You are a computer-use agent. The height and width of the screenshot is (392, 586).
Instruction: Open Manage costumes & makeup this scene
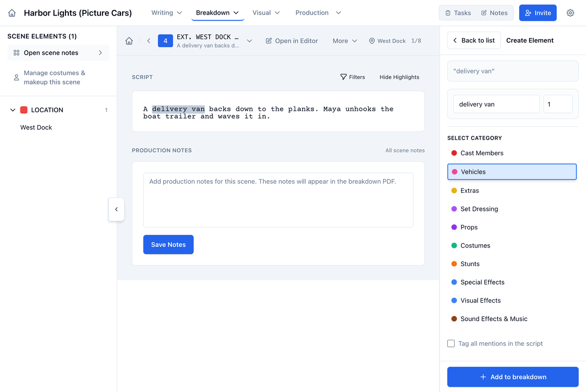[x=58, y=78]
